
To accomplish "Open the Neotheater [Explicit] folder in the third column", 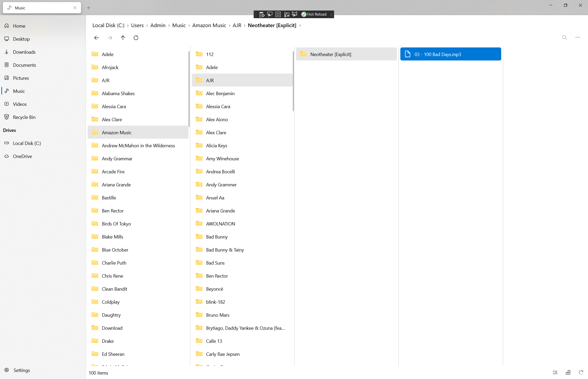I will pyautogui.click(x=346, y=54).
